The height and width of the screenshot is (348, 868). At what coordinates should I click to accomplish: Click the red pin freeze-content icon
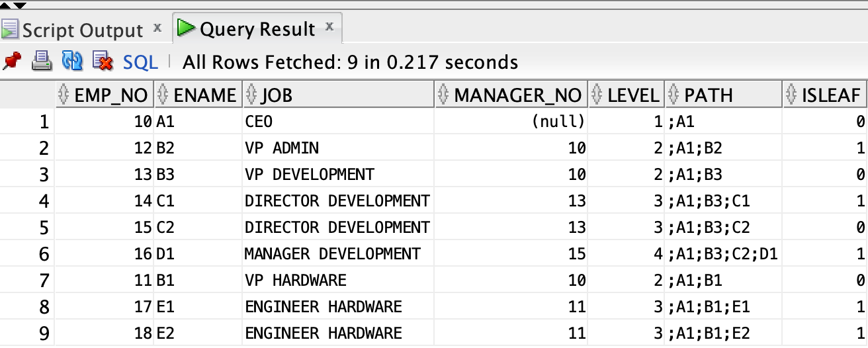12,62
